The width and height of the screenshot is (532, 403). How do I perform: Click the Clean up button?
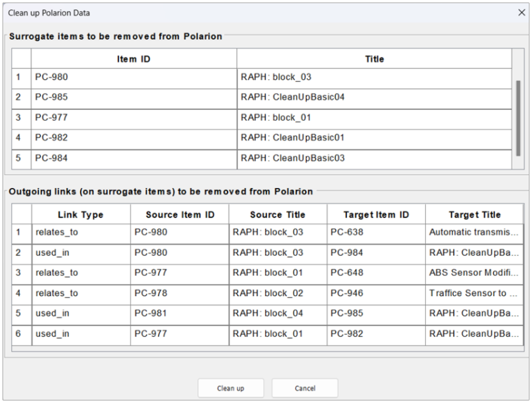click(x=231, y=388)
